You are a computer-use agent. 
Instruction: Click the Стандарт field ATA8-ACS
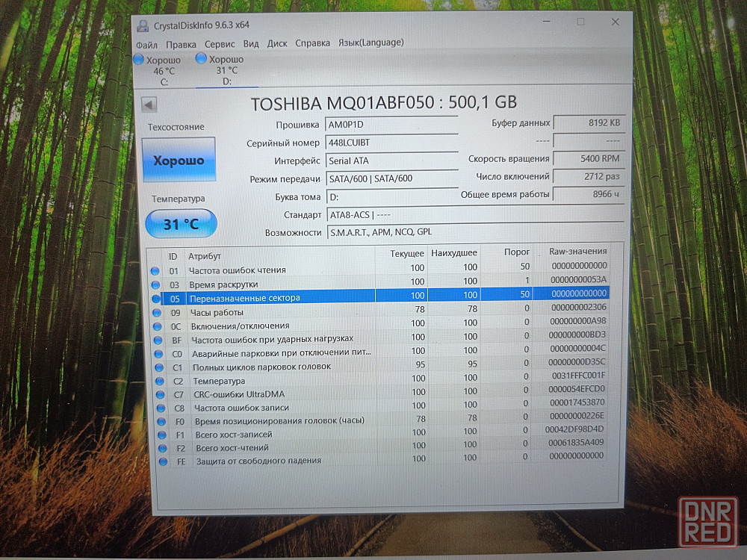pos(475,214)
